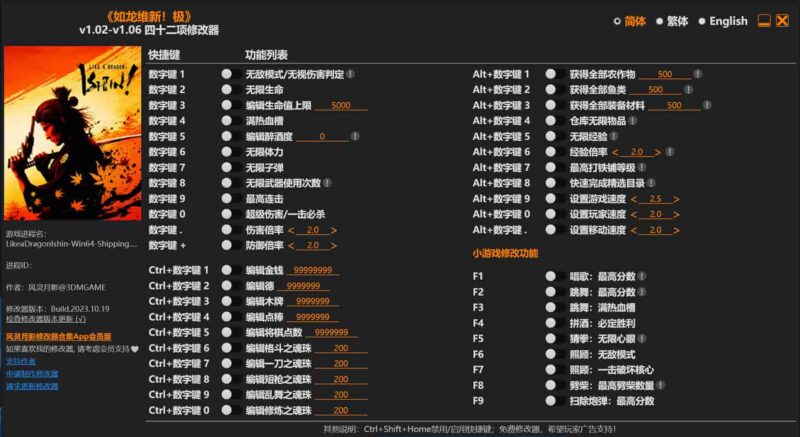Image resolution: width=800 pixels, height=437 pixels.
Task: Decrease 伤害倍率 with left arrow
Action: click(x=291, y=230)
